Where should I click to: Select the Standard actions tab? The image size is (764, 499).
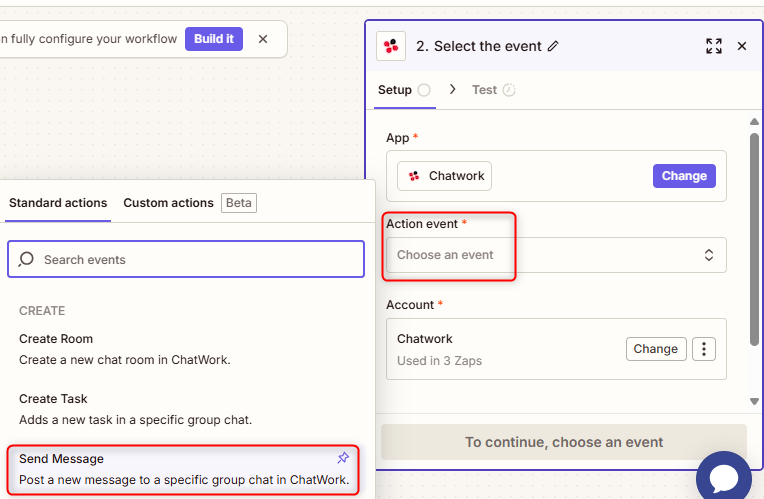pos(58,203)
